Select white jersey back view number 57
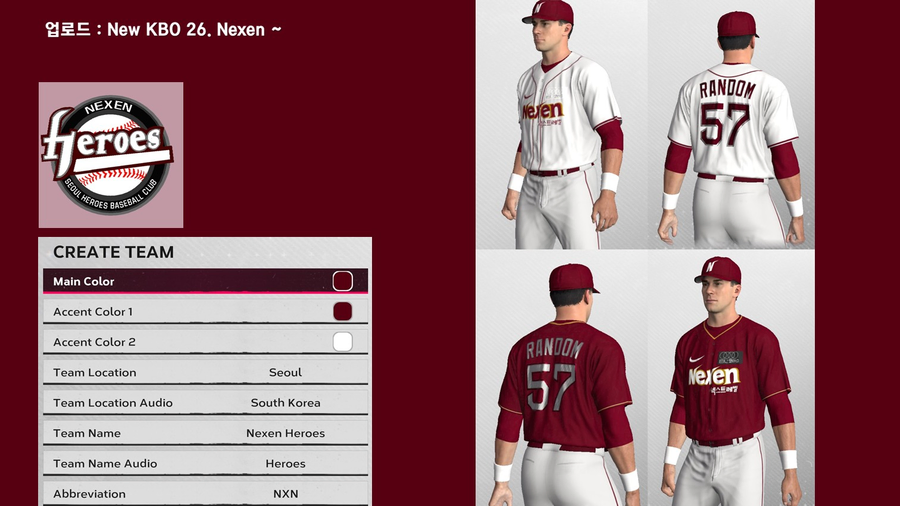This screenshot has width=900, height=506. 731,124
